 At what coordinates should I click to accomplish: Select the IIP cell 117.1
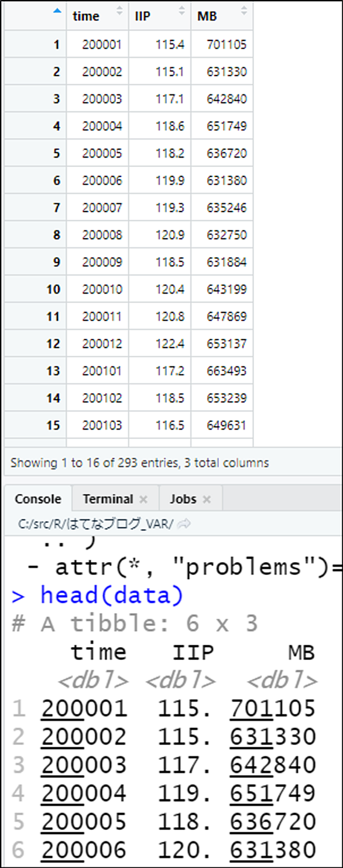[170, 98]
